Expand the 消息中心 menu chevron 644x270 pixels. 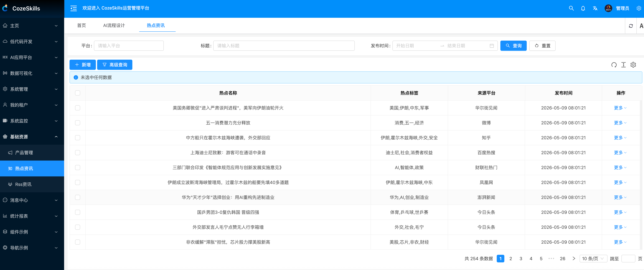(x=56, y=200)
